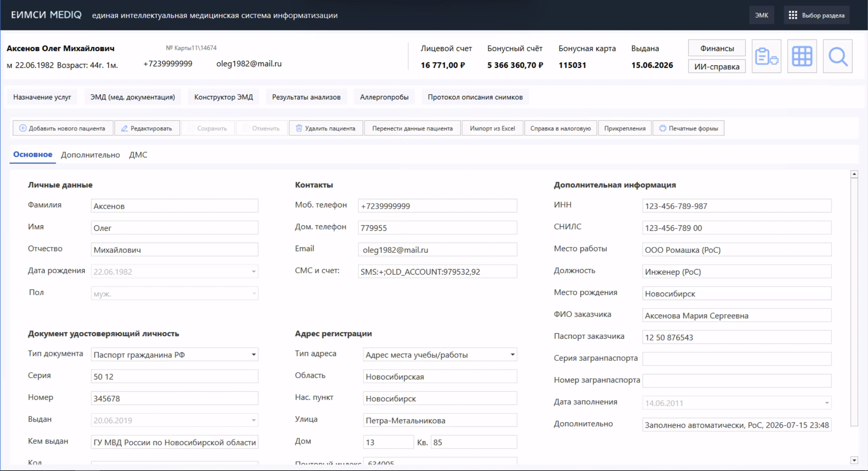Click the Место рождения input field
The width and height of the screenshot is (868, 471).
click(x=737, y=294)
